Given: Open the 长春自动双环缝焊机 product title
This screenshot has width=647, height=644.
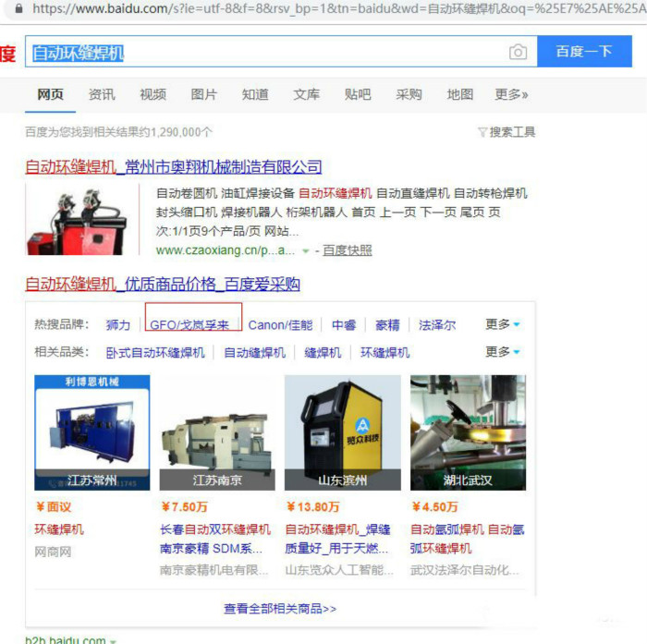Looking at the screenshot, I should 215,539.
